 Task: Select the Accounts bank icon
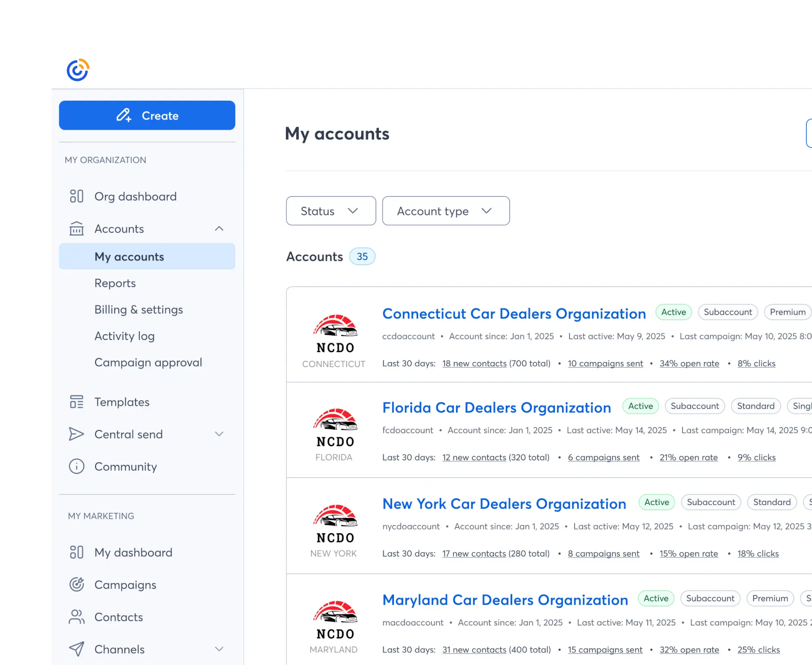click(x=77, y=229)
